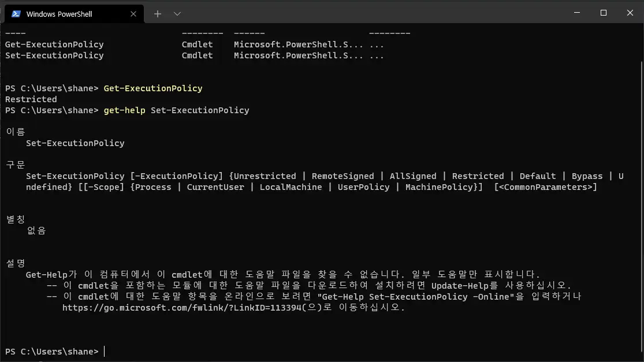Click 'Bypass' in the syntax line

(587, 176)
